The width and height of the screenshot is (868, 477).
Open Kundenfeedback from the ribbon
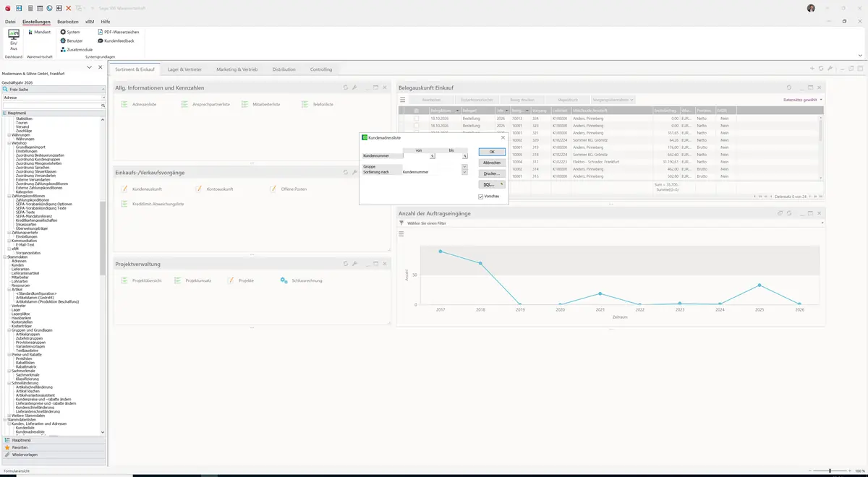[x=116, y=40]
